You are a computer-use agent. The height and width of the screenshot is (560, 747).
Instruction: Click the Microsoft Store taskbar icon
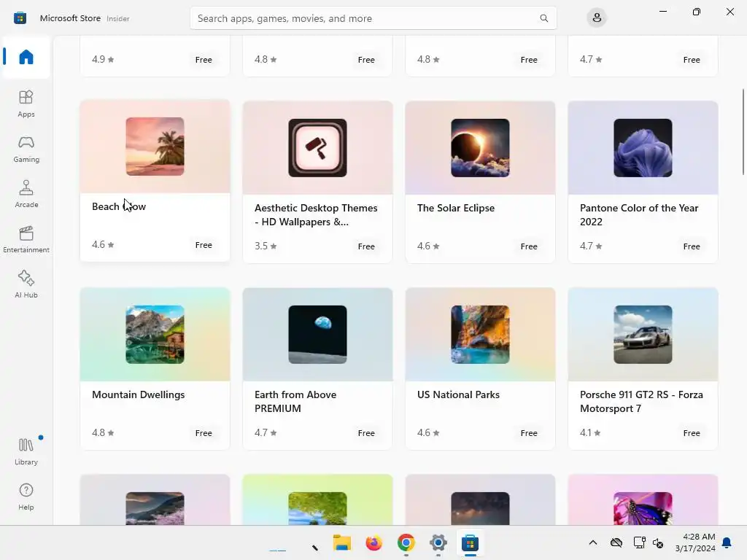(470, 542)
